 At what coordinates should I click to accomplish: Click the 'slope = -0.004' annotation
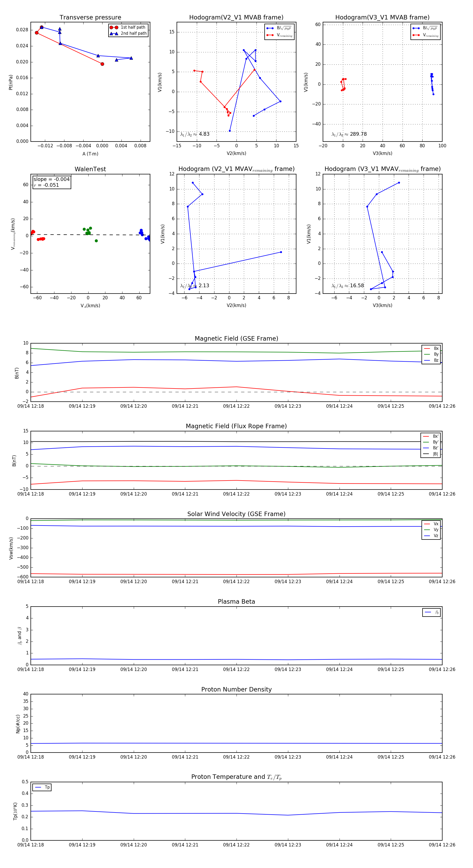(x=52, y=179)
